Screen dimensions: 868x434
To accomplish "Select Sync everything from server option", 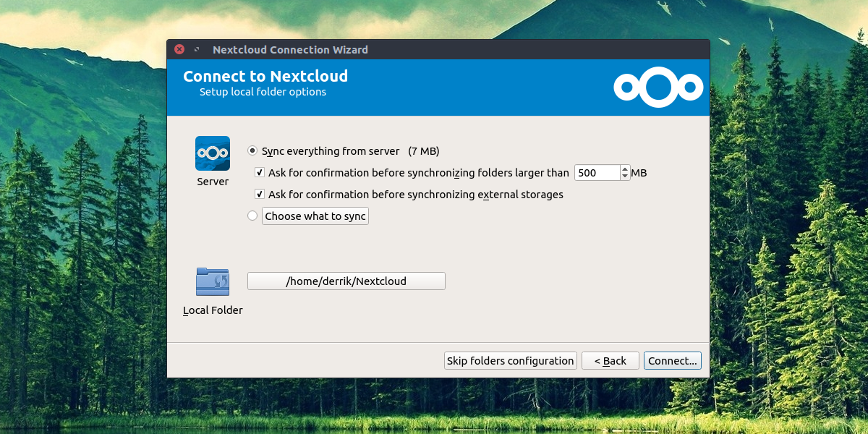I will [252, 151].
